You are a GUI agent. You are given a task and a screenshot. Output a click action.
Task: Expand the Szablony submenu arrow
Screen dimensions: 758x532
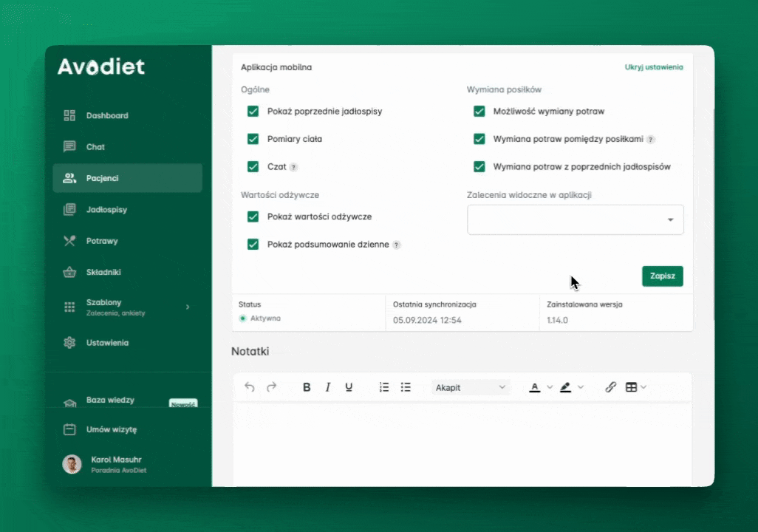coord(187,307)
